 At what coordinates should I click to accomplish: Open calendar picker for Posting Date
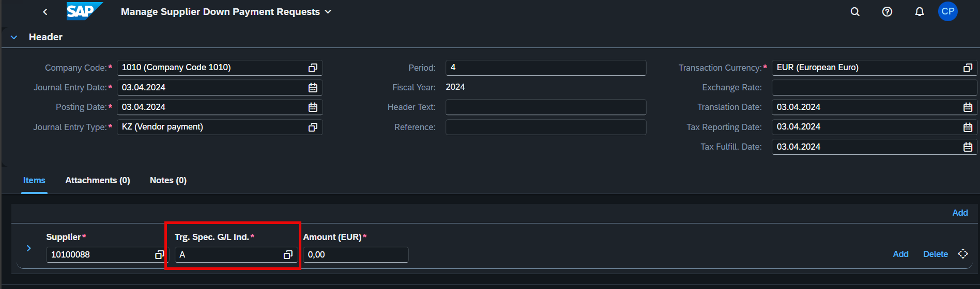pos(313,107)
